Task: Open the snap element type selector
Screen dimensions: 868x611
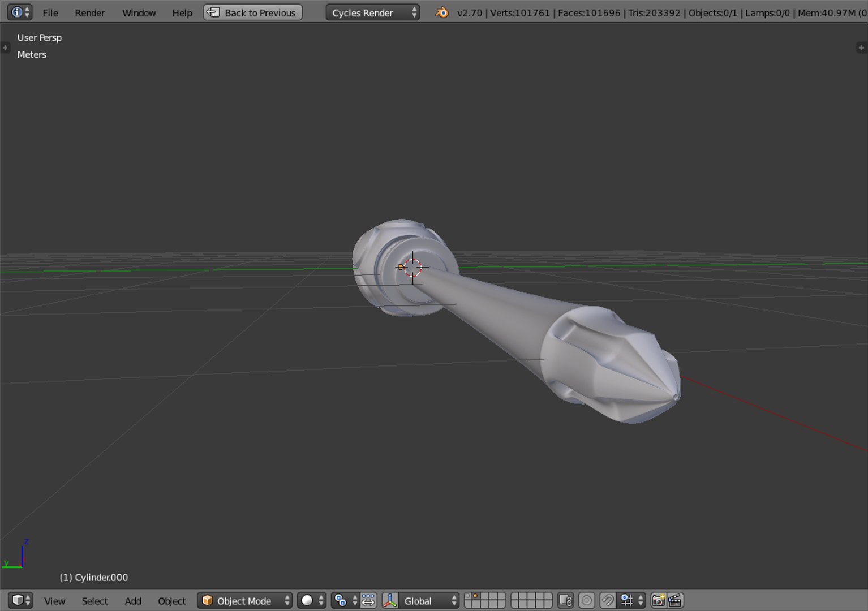Action: [x=631, y=600]
